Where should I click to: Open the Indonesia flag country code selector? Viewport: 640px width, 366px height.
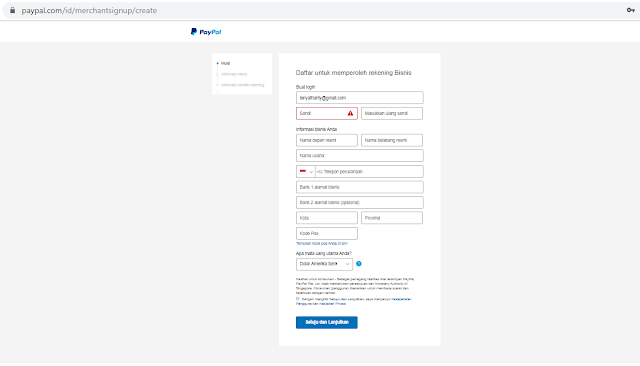[x=306, y=172]
